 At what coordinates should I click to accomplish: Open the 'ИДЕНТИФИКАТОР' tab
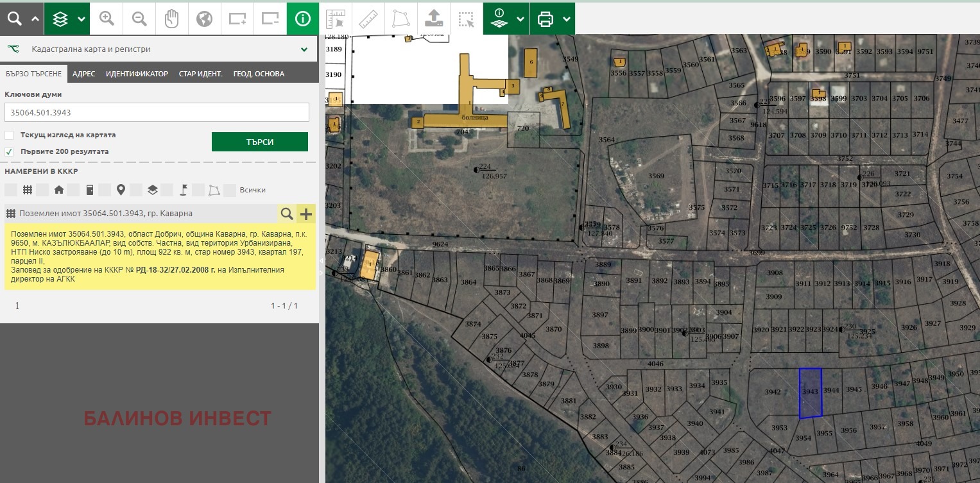[137, 74]
